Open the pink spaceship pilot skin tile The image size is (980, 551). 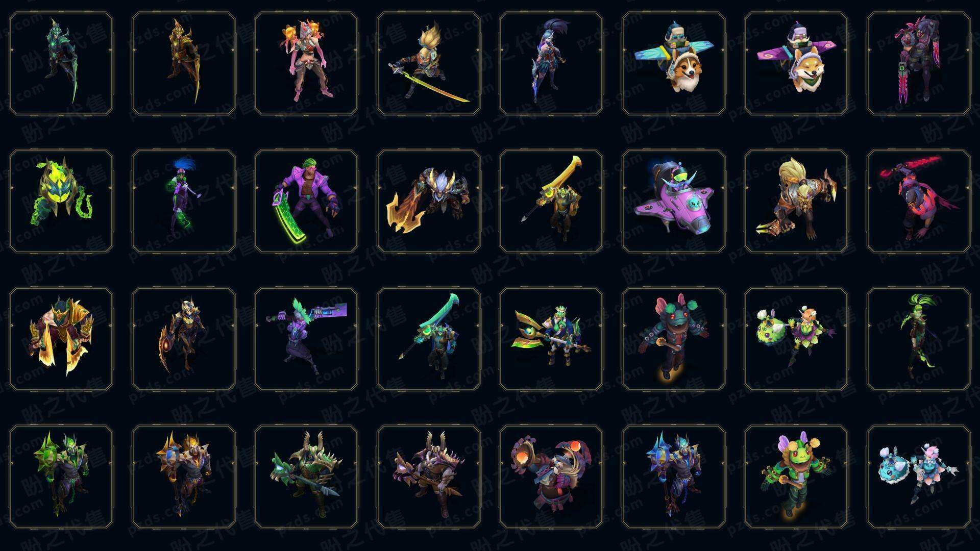[x=674, y=201]
